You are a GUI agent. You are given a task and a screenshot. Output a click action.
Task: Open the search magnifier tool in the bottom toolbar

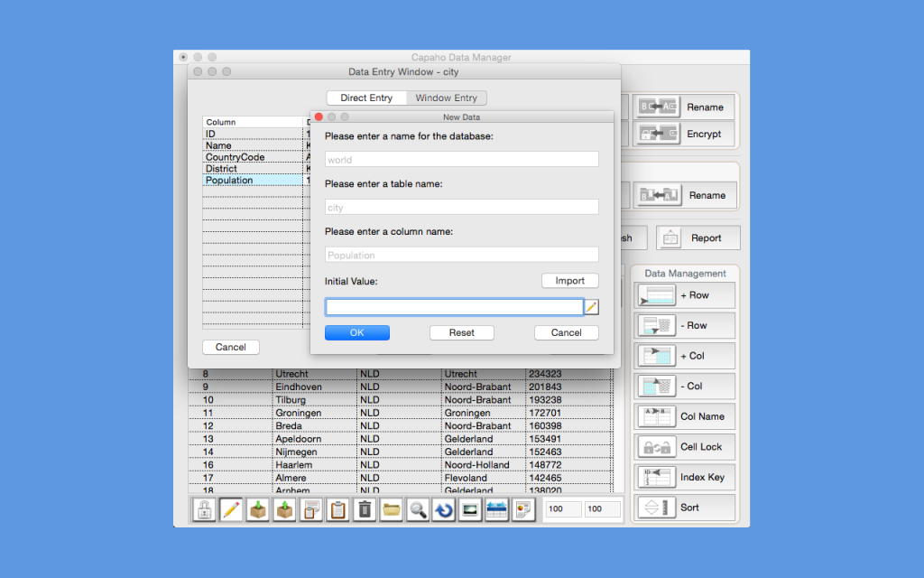[417, 509]
